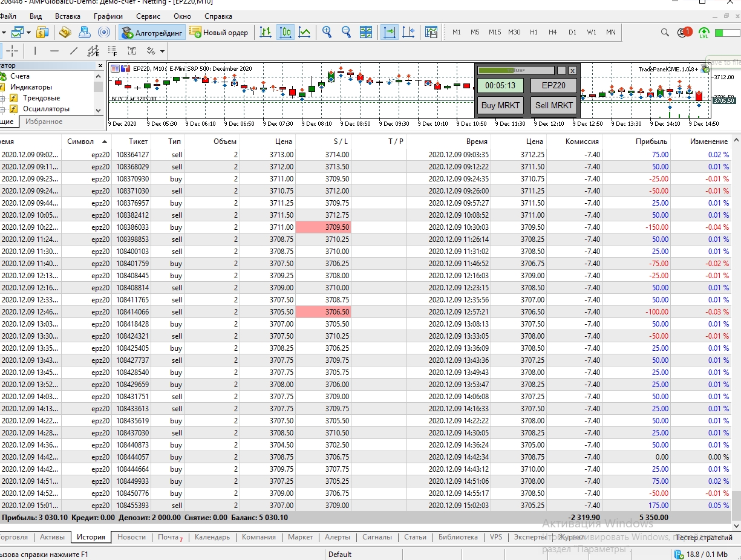The image size is (741, 560).
Task: Open the Сервис menu
Action: tap(148, 16)
